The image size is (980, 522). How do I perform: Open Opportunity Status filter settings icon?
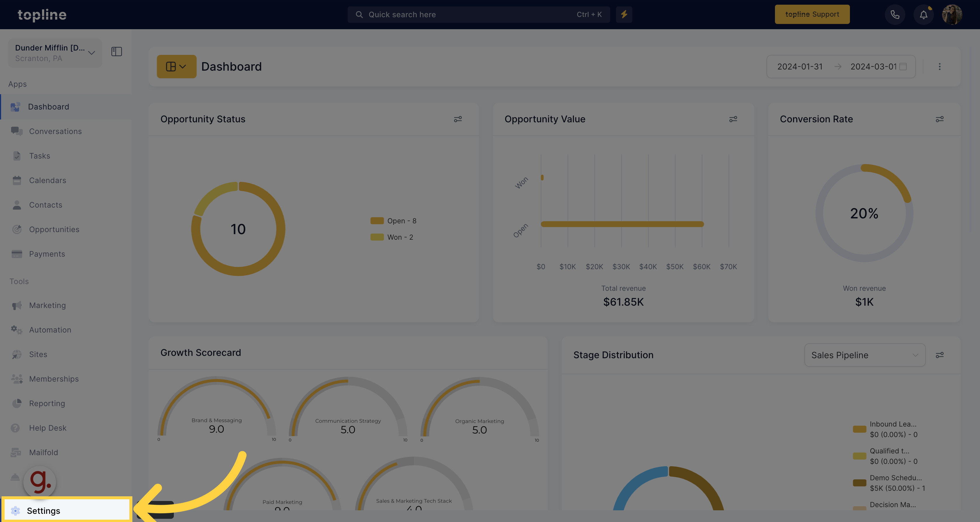pos(458,119)
